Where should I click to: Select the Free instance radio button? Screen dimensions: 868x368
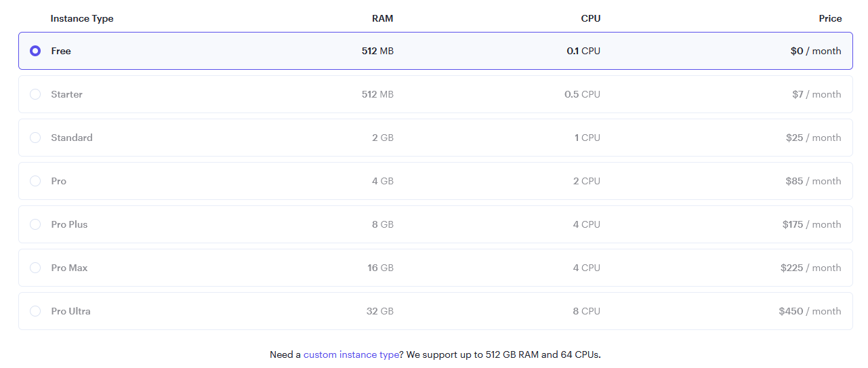click(x=35, y=51)
